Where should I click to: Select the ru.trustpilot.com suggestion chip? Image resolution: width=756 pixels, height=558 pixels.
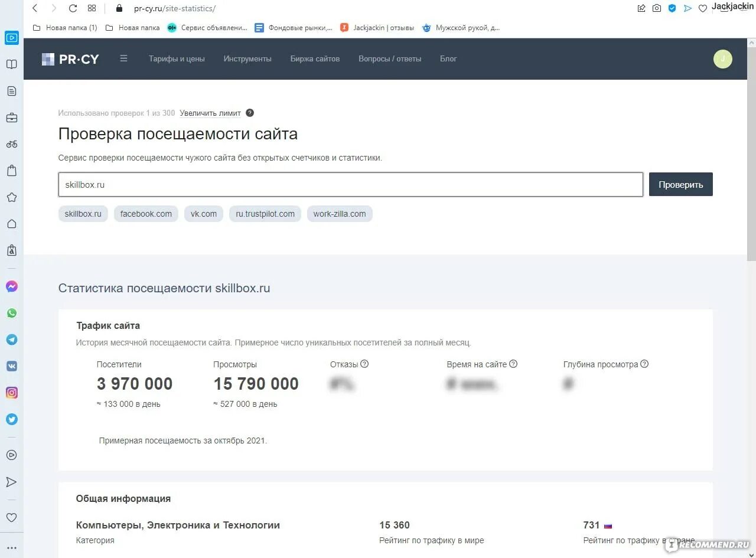265,214
